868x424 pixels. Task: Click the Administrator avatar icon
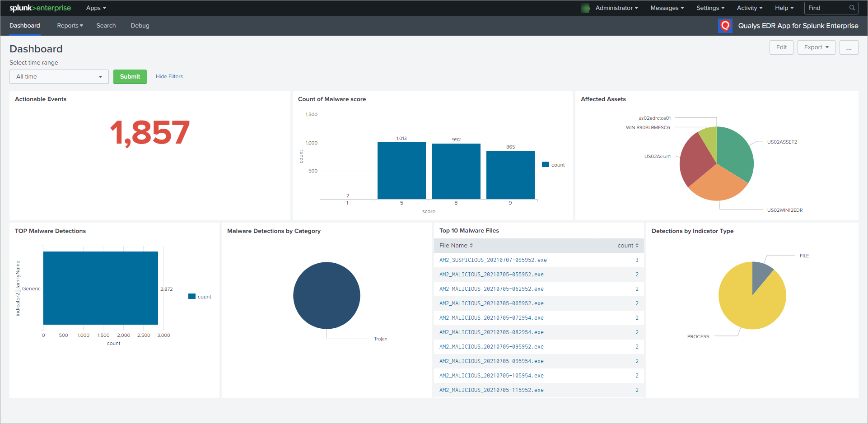[584, 8]
